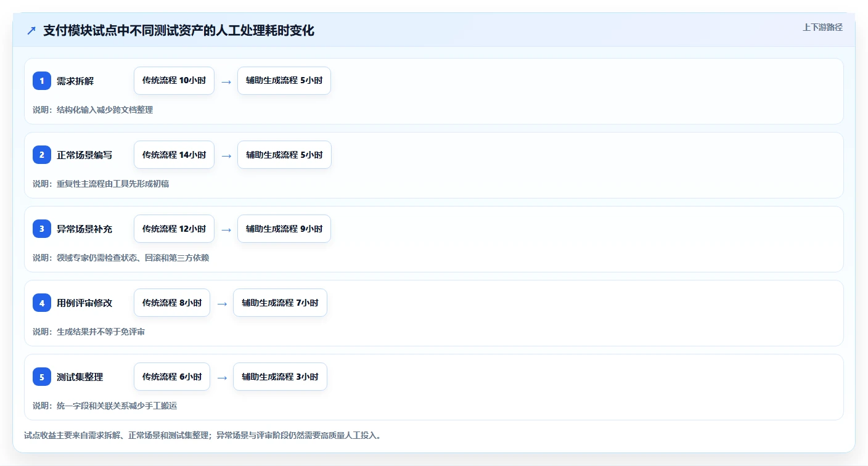Image resolution: width=868 pixels, height=466 pixels.
Task: Click the 辅助生成流程 9小时 chip
Action: click(284, 229)
